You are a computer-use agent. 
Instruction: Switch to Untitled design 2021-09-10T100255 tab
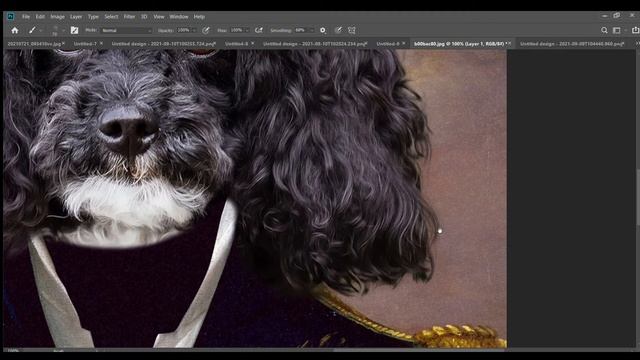pos(163,44)
